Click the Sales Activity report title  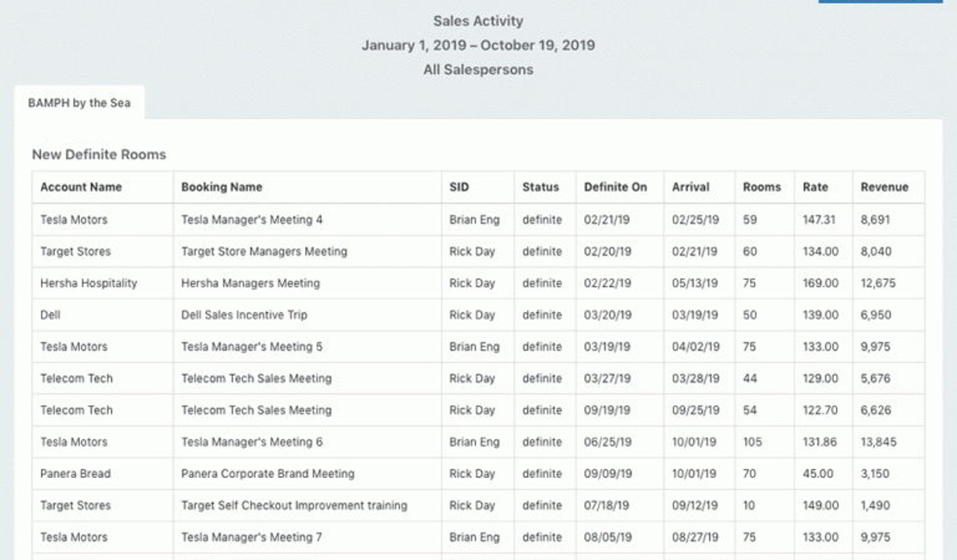(478, 21)
